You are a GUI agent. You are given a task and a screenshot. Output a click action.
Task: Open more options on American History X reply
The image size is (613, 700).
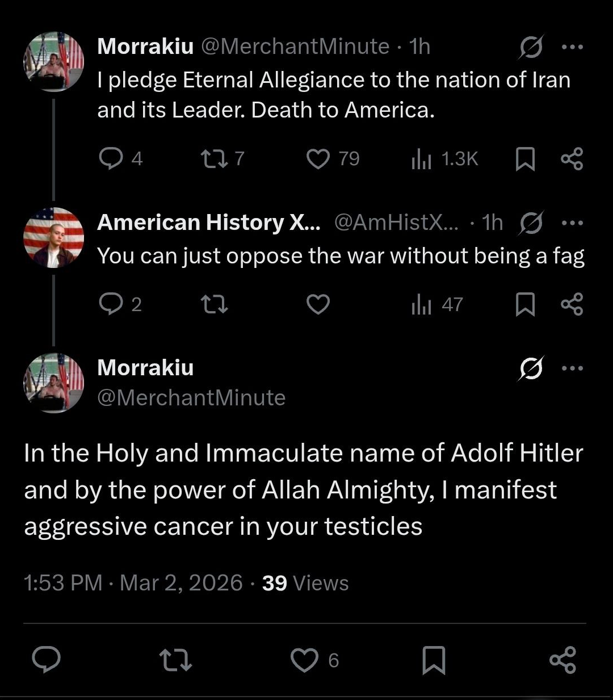(x=572, y=223)
